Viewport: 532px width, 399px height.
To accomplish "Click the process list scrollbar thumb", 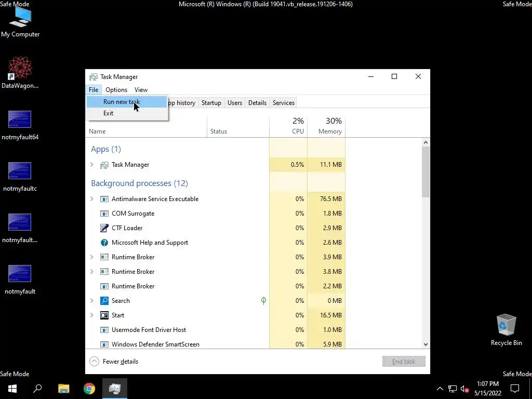I will 426,172.
